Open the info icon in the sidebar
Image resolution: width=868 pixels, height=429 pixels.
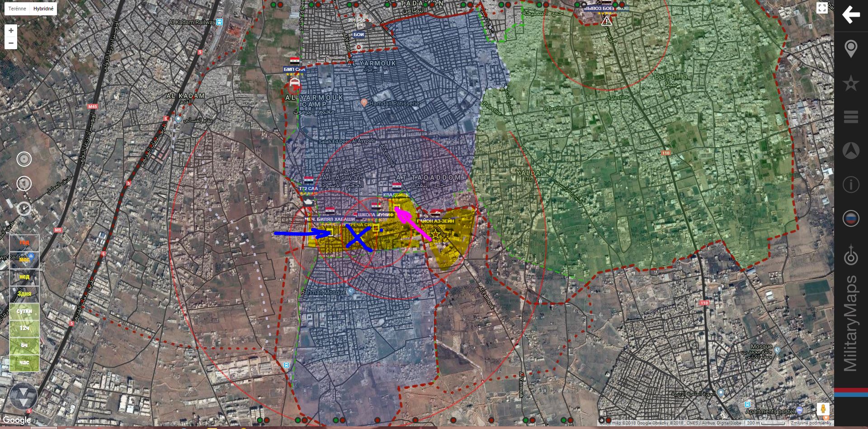(x=851, y=184)
